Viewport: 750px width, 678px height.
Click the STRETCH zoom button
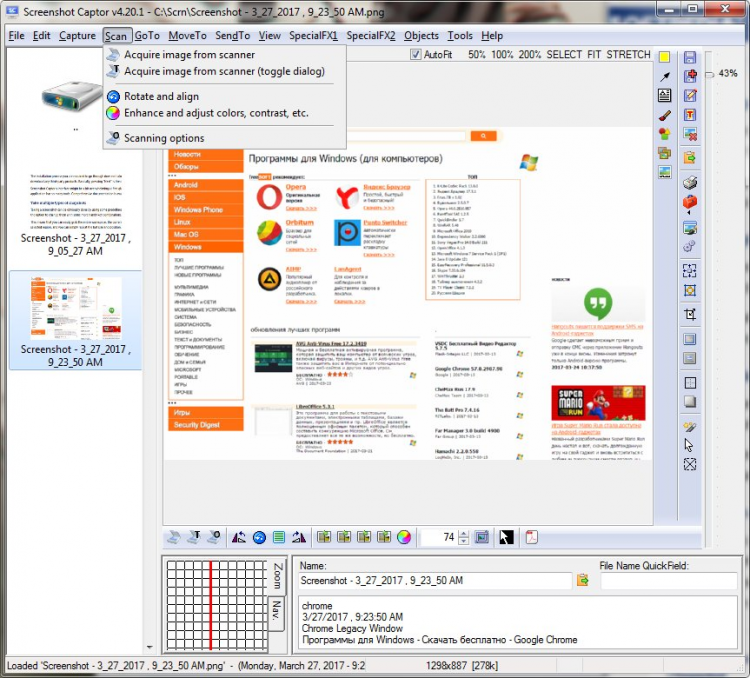[628, 55]
